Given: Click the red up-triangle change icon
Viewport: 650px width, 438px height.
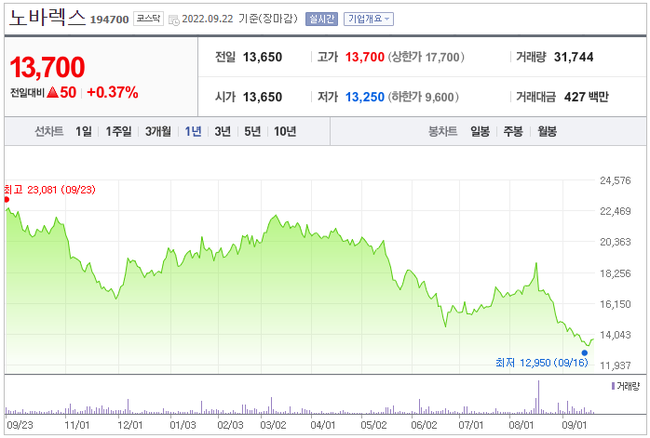Looking at the screenshot, I should tap(53, 92).
